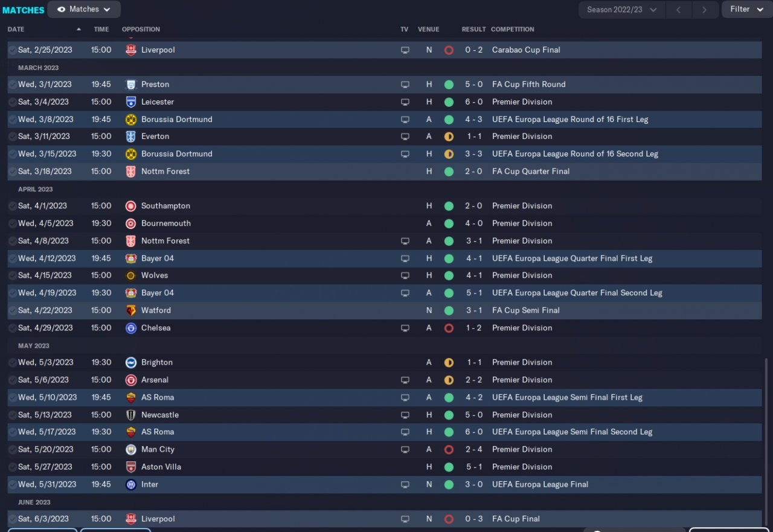Click the Watford club badge icon

[131, 310]
